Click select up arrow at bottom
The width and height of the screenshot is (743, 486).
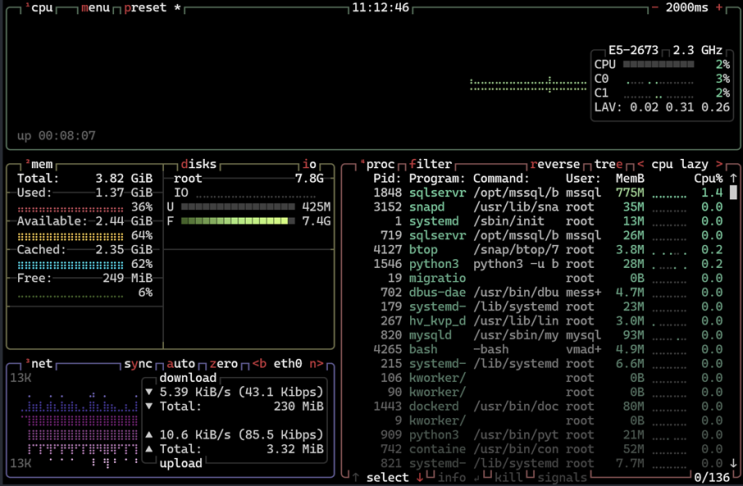click(x=355, y=477)
